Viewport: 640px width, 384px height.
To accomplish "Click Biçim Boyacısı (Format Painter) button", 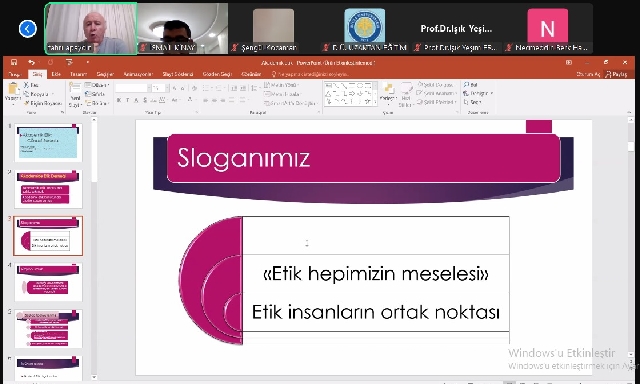I will click(x=43, y=103).
